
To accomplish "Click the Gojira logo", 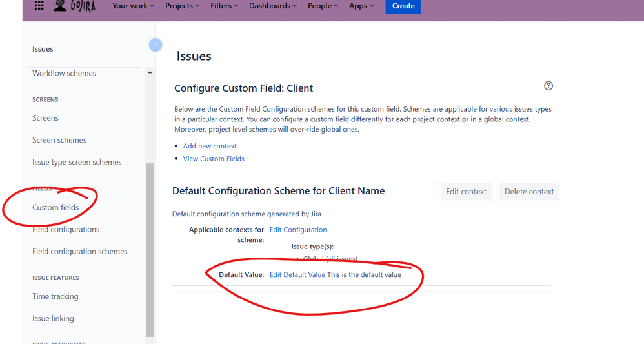I will [x=74, y=6].
